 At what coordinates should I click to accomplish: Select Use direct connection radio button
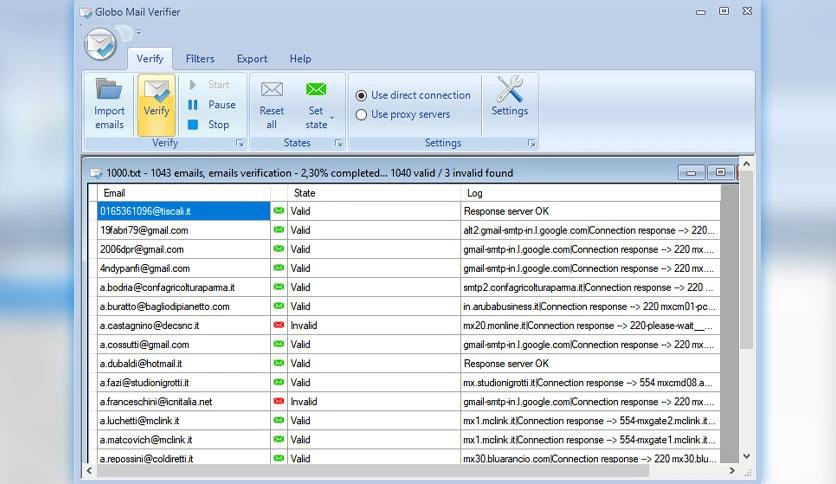point(361,95)
